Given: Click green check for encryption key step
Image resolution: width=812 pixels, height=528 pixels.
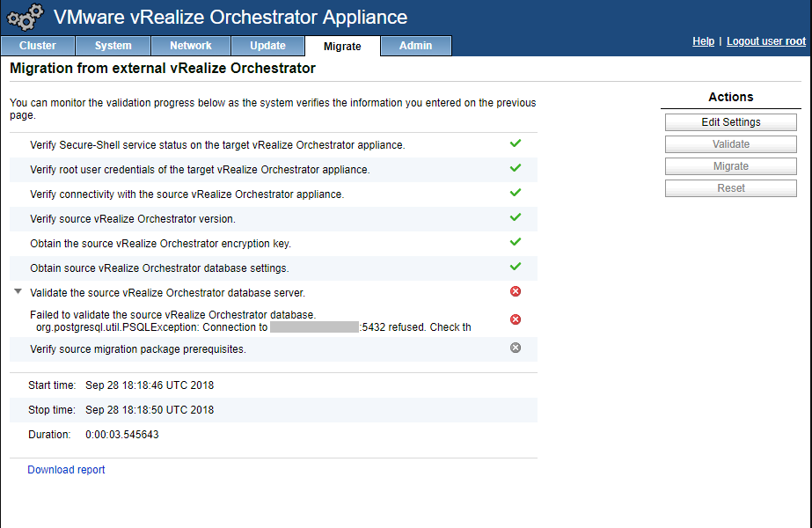Looking at the screenshot, I should pos(516,242).
